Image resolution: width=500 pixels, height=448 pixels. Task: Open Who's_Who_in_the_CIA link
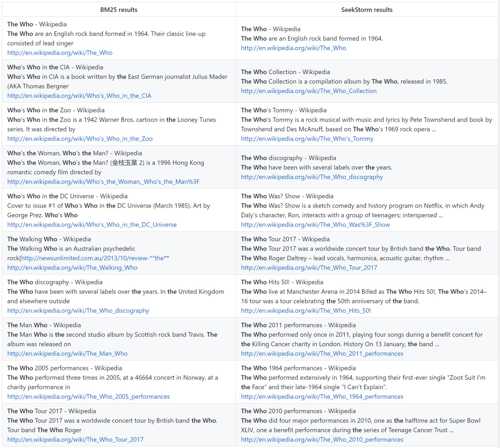pos(79,96)
